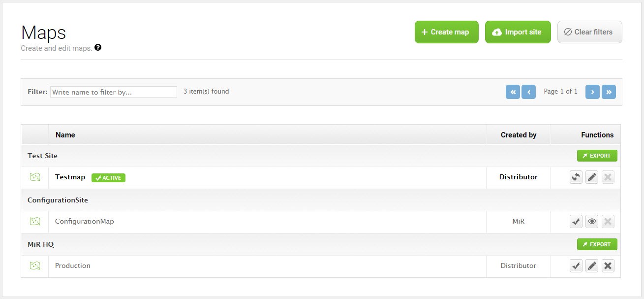Click the Import site button
Screen dimensions: 644x299
[x=518, y=32]
